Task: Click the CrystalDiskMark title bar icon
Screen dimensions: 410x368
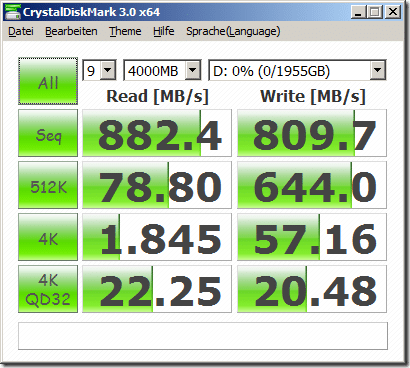Action: [12, 13]
